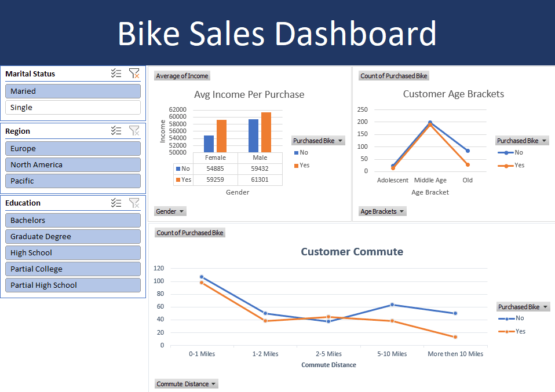The image size is (555, 392).
Task: Click data table value 59259
Action: click(x=215, y=179)
